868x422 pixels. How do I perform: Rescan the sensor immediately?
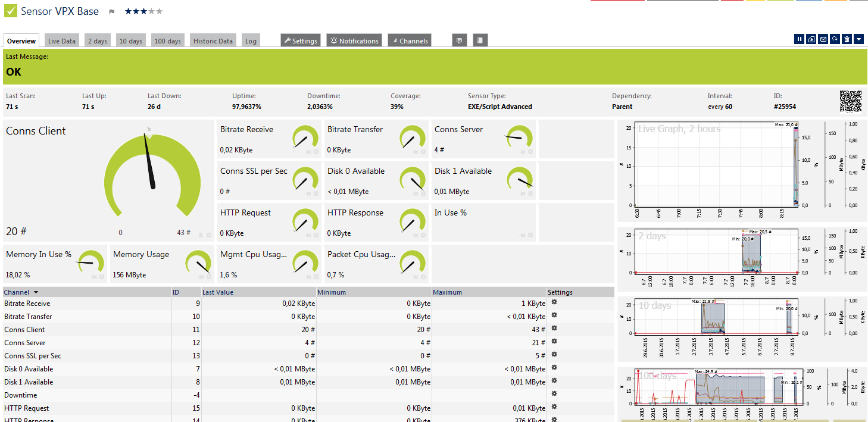click(x=835, y=39)
